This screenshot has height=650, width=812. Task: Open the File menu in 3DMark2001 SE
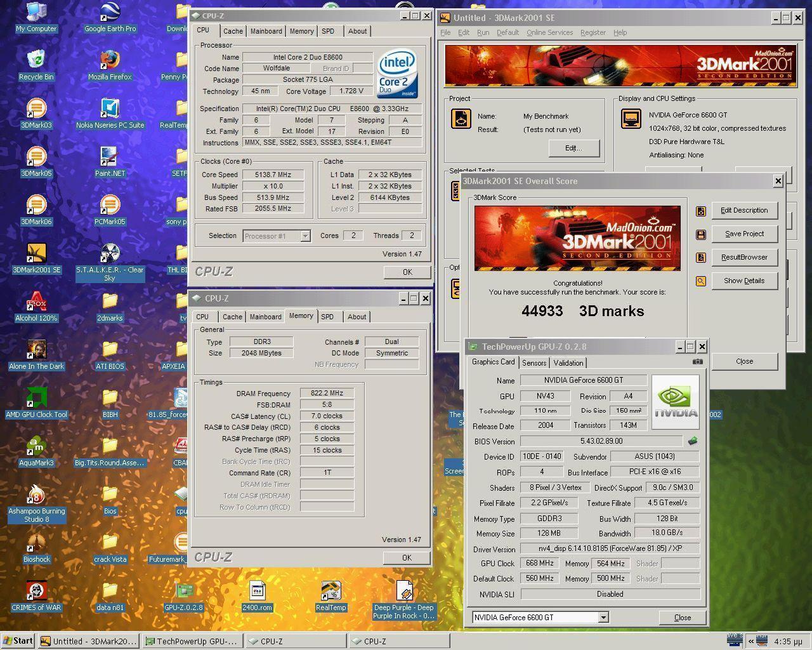click(x=445, y=32)
